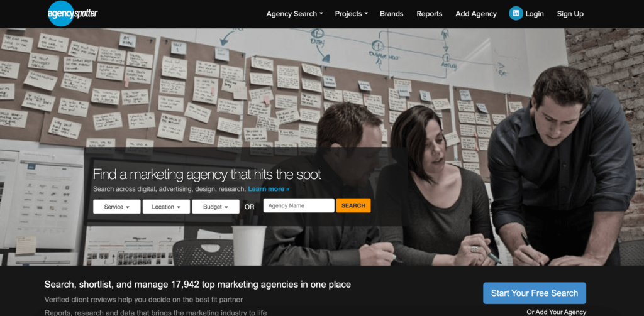The image size is (644, 316).
Task: Click Sign Up in the header
Action: point(570,14)
